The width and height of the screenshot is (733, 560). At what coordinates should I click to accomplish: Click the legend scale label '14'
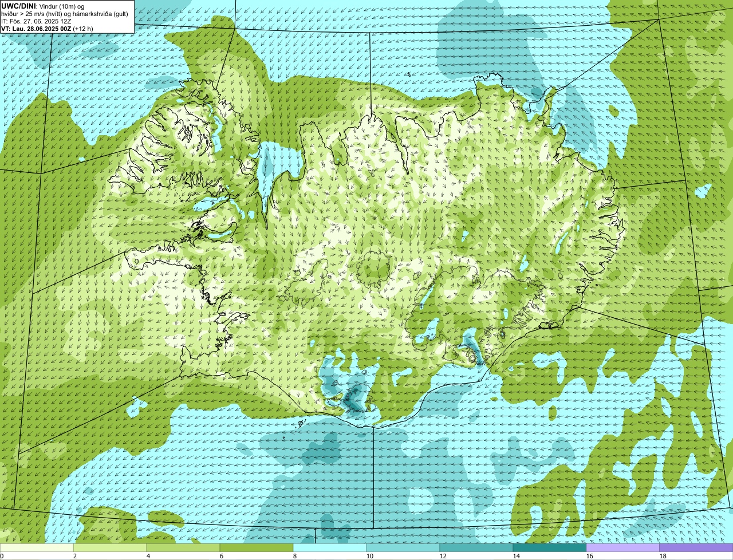517,556
